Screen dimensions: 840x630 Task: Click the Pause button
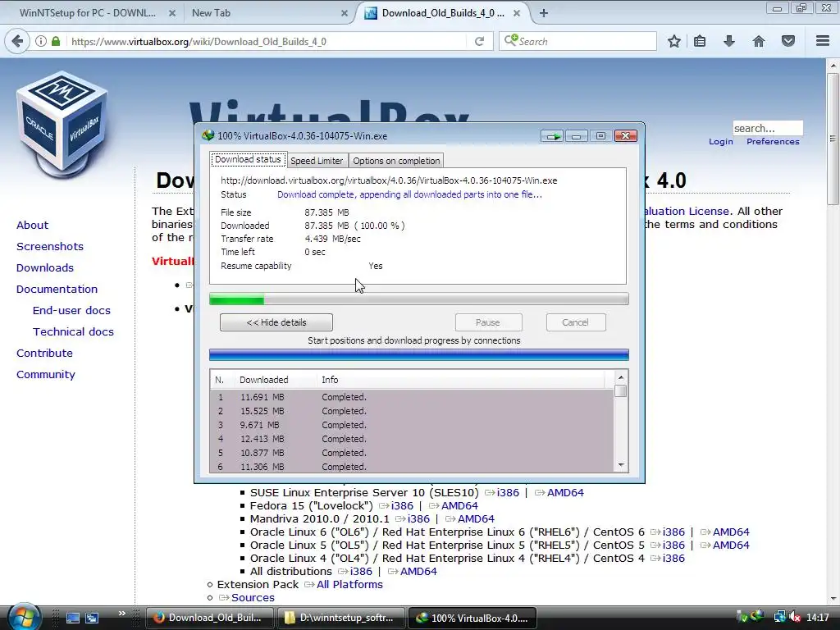pos(487,322)
